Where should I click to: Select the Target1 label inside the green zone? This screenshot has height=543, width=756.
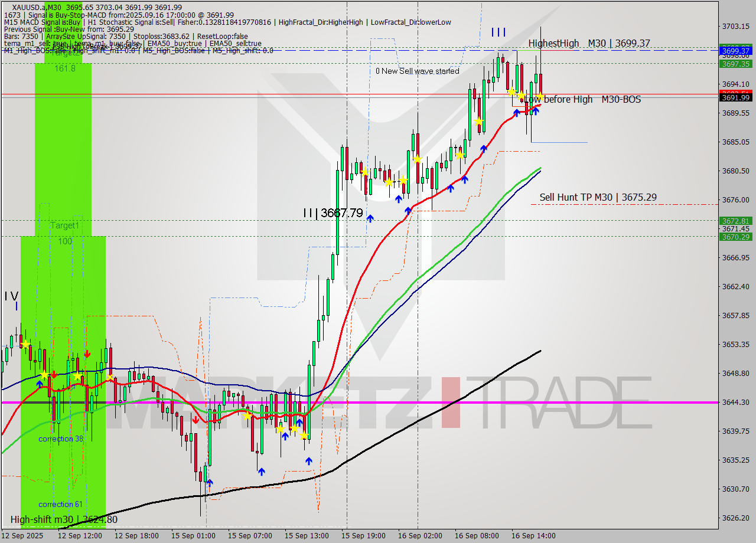pyautogui.click(x=65, y=225)
